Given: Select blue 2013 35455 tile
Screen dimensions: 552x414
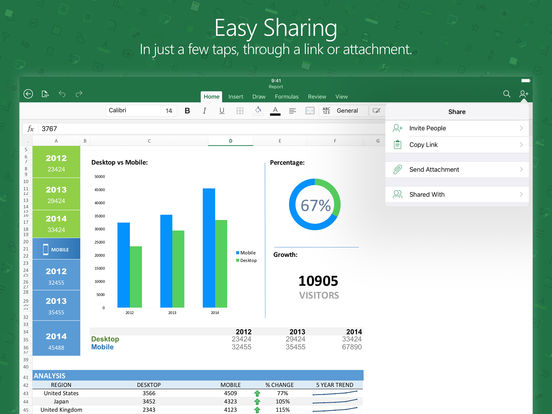Looking at the screenshot, I should (x=56, y=306).
